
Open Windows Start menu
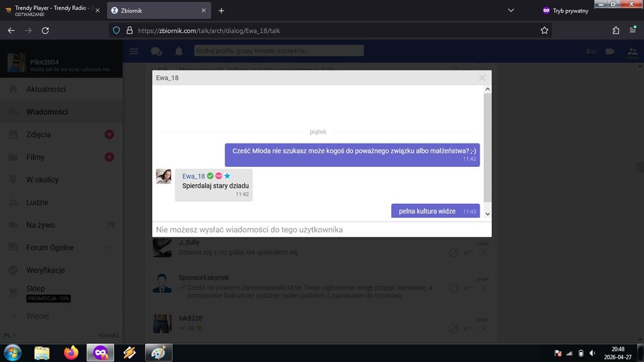click(12, 353)
